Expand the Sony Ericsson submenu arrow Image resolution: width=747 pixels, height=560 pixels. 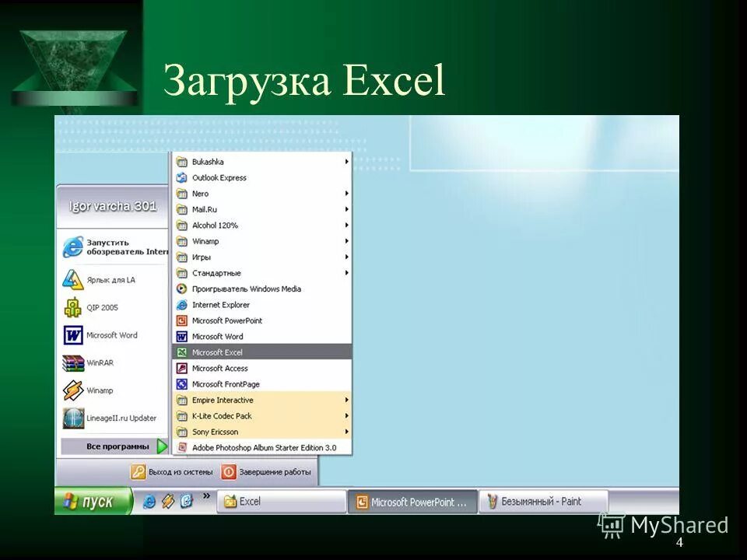click(x=346, y=432)
